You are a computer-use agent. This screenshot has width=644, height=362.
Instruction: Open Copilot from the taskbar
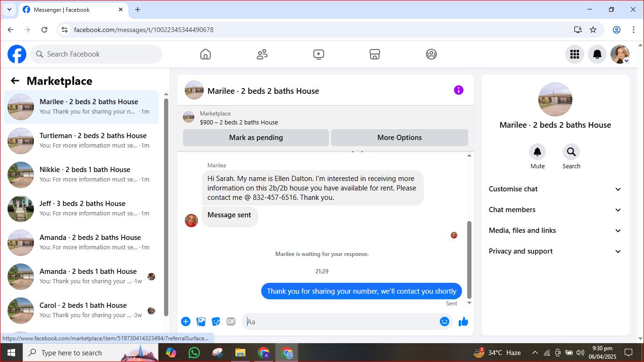pyautogui.click(x=171, y=353)
